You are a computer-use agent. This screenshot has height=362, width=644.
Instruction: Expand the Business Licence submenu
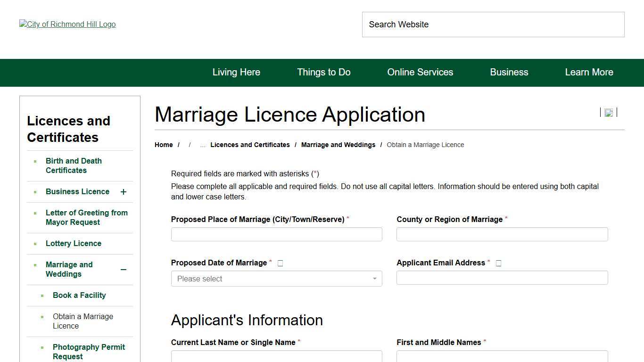click(x=123, y=192)
